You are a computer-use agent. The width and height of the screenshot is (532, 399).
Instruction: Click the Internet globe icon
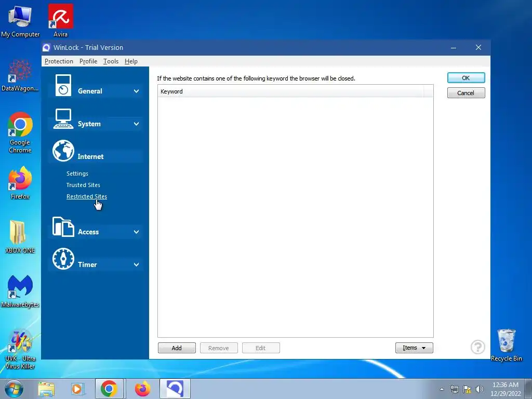click(63, 151)
